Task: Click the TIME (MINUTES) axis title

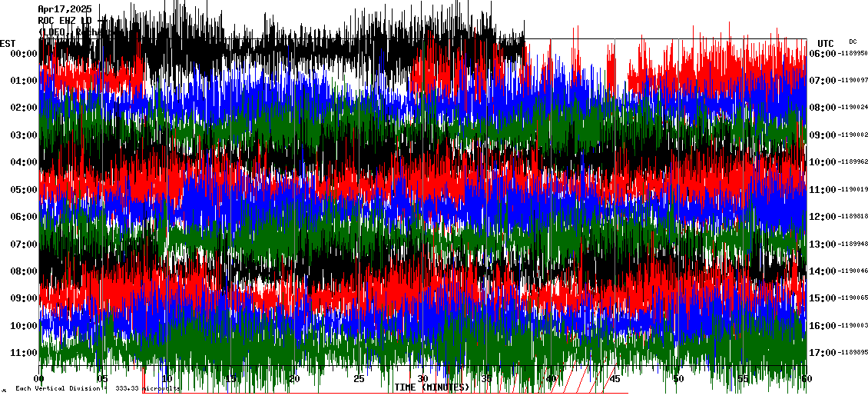Action: coord(432,387)
